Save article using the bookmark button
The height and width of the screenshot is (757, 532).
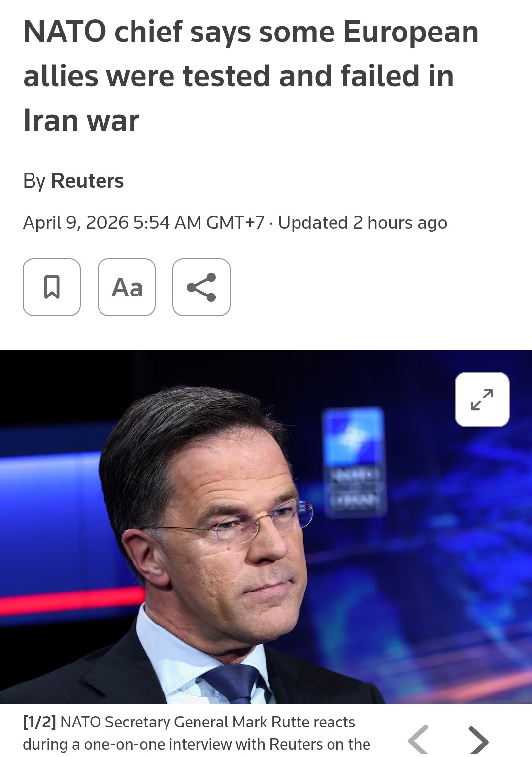pos(52,287)
